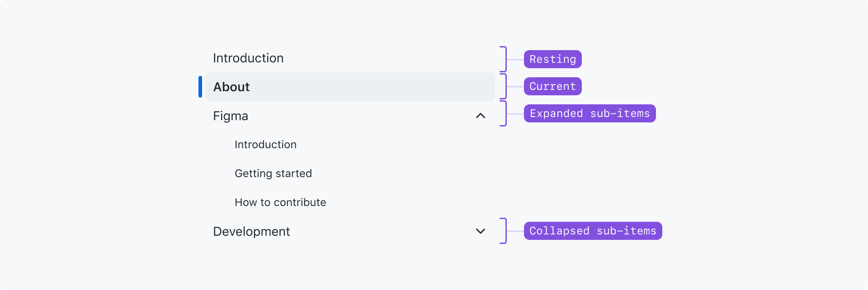This screenshot has width=868, height=290.
Task: Select the current About nav item
Action: (x=350, y=87)
